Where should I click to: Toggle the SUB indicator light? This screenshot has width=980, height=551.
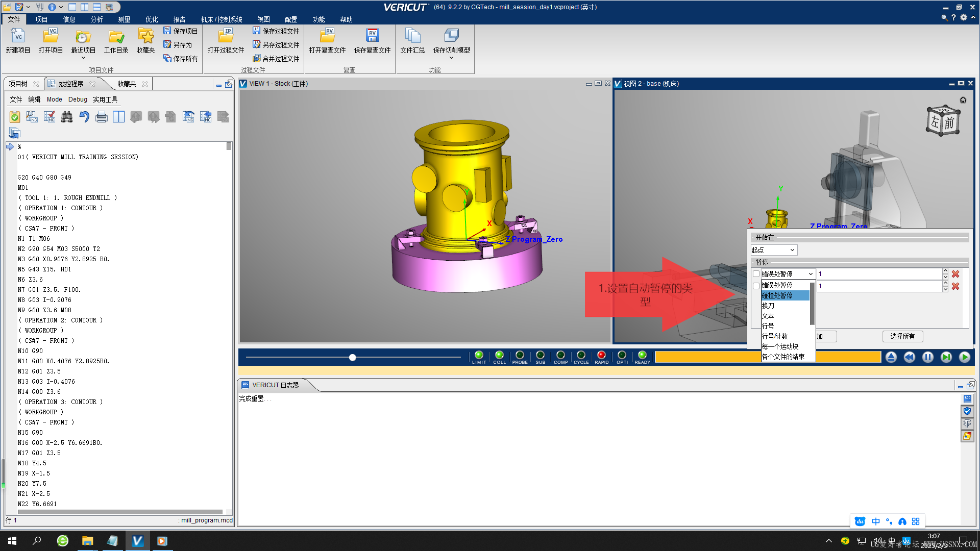point(540,357)
